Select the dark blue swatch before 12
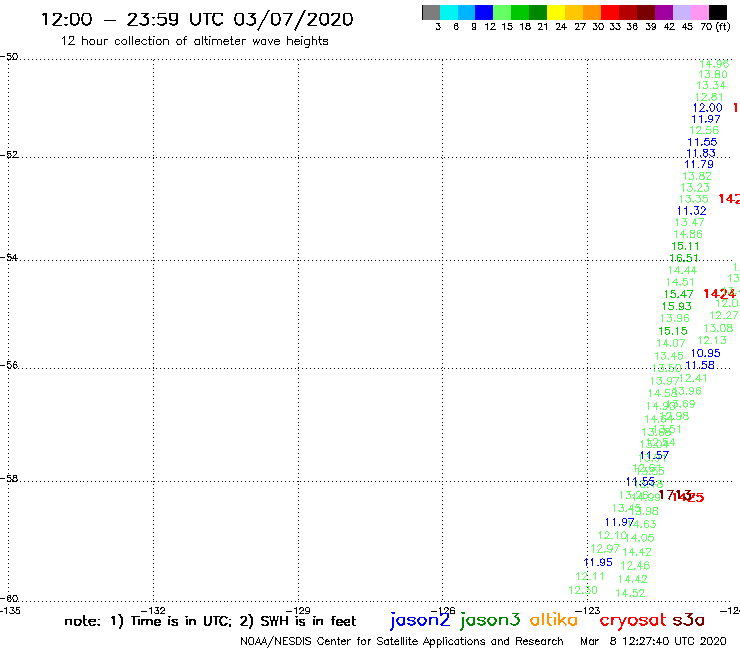 (x=485, y=12)
